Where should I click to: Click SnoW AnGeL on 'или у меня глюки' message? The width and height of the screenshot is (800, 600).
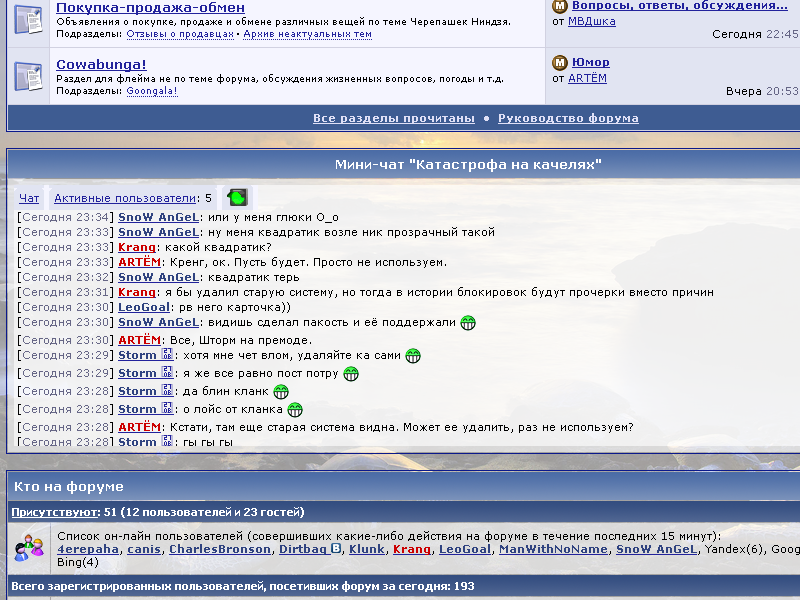pos(158,217)
